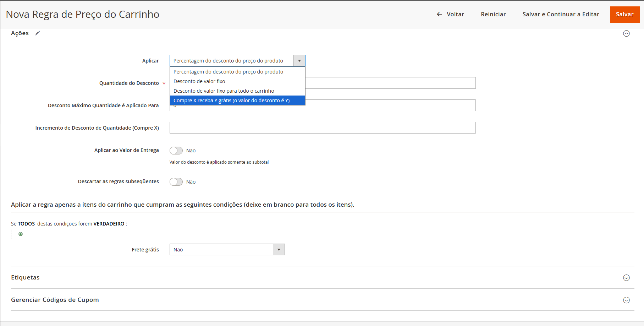Toggle Aplicar ao Valor de Entrega switch
The image size is (644, 326).
(176, 151)
